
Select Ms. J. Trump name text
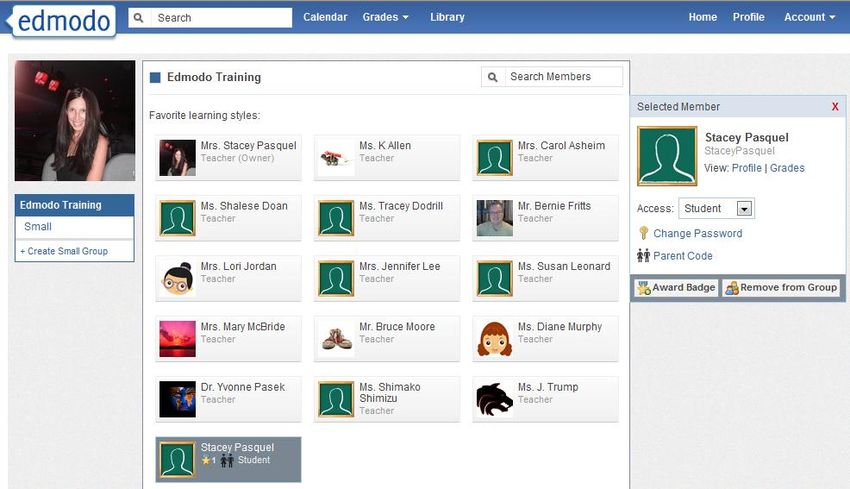tap(548, 387)
